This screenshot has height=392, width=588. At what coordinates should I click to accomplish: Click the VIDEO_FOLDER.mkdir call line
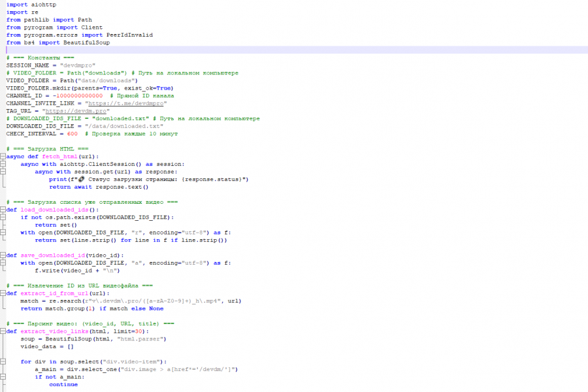(90, 88)
